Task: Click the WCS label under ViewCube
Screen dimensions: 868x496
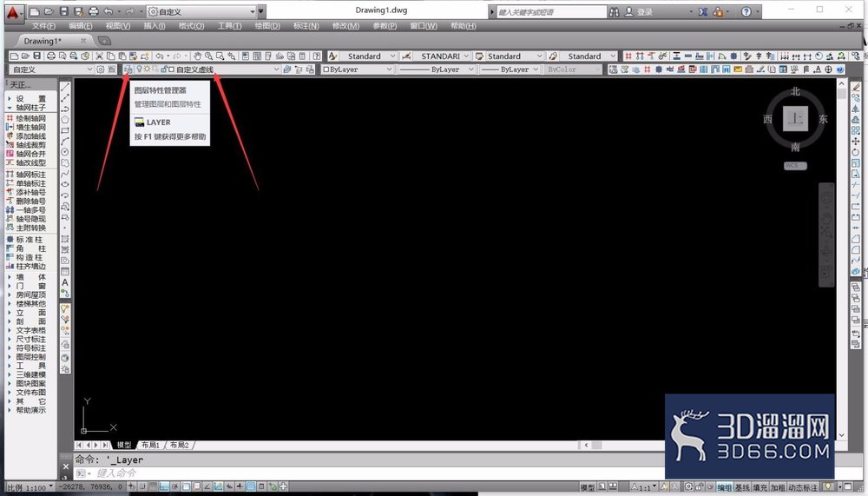Action: [x=795, y=166]
